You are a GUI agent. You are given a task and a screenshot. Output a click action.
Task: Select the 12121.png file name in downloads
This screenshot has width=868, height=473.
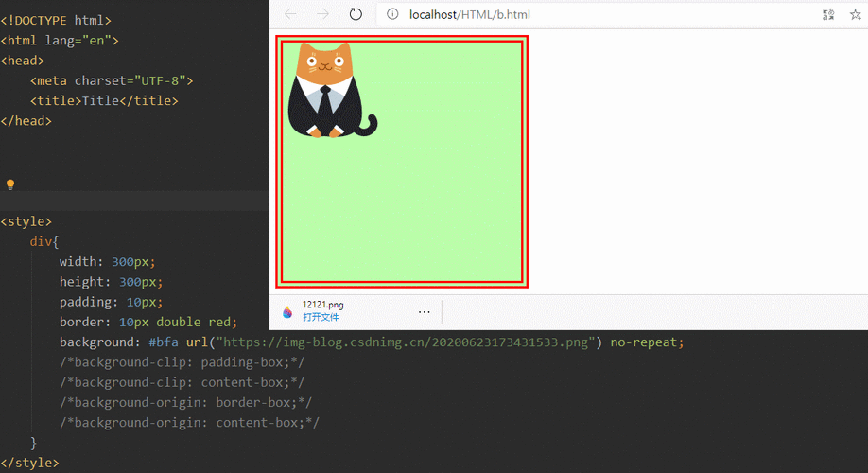point(322,305)
